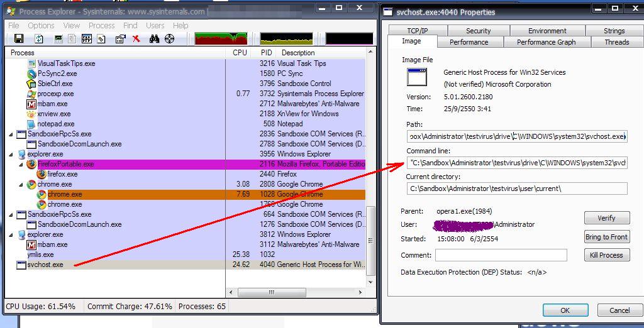Switch to the Strings tab
This screenshot has height=328, width=644.
(x=614, y=31)
